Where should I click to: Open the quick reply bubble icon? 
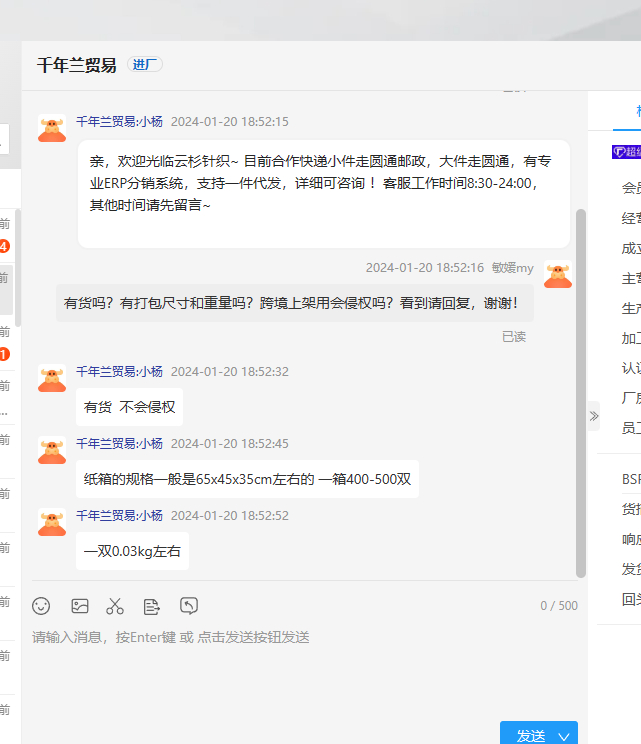[x=189, y=606]
